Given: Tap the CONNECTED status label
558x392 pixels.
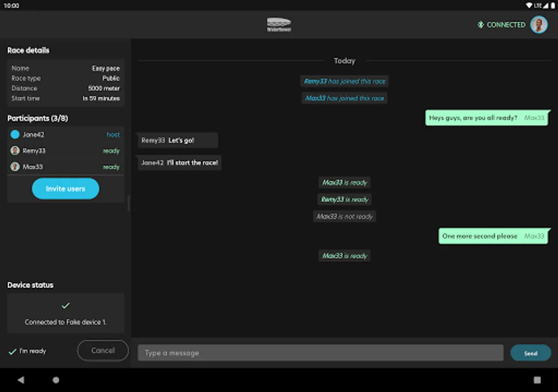Looking at the screenshot, I should click(x=506, y=25).
